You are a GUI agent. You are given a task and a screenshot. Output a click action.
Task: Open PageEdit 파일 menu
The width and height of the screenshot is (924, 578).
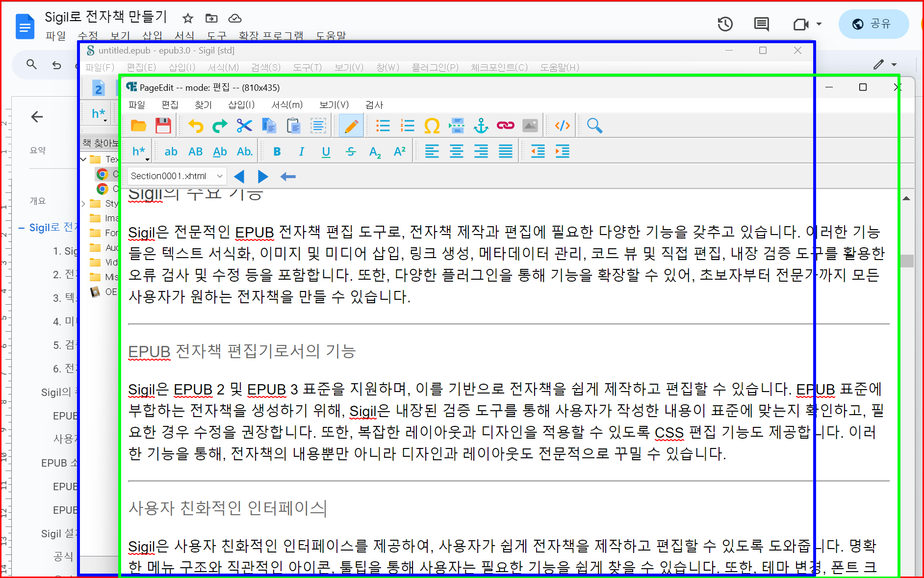[137, 105]
